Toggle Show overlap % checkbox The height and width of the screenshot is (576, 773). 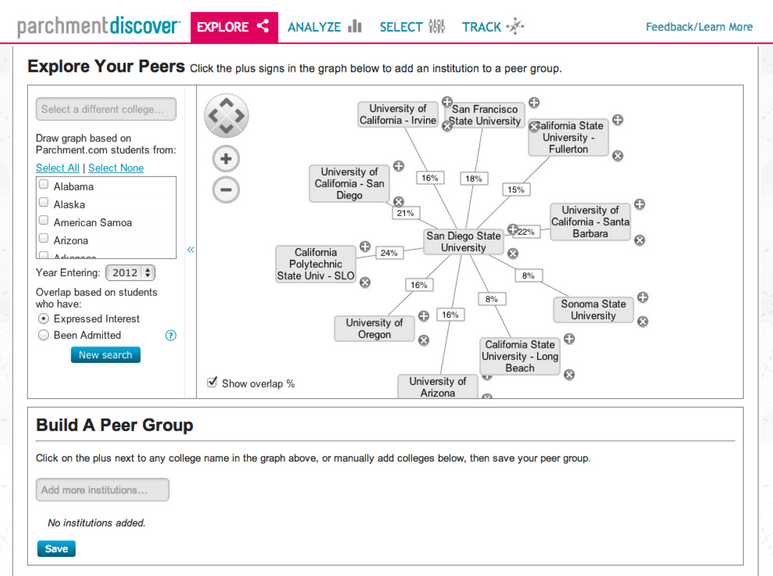pos(212,382)
